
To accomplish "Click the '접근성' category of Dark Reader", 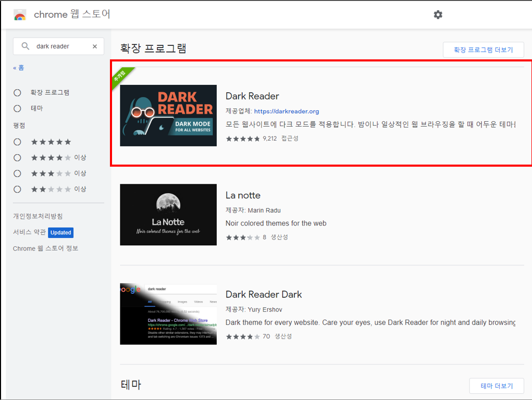I will coord(290,139).
